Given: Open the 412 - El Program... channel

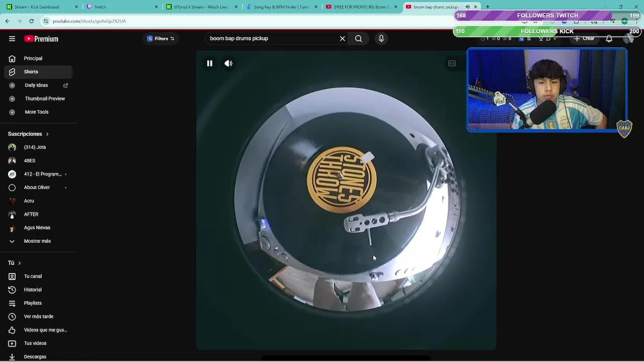Looking at the screenshot, I should (x=38, y=174).
